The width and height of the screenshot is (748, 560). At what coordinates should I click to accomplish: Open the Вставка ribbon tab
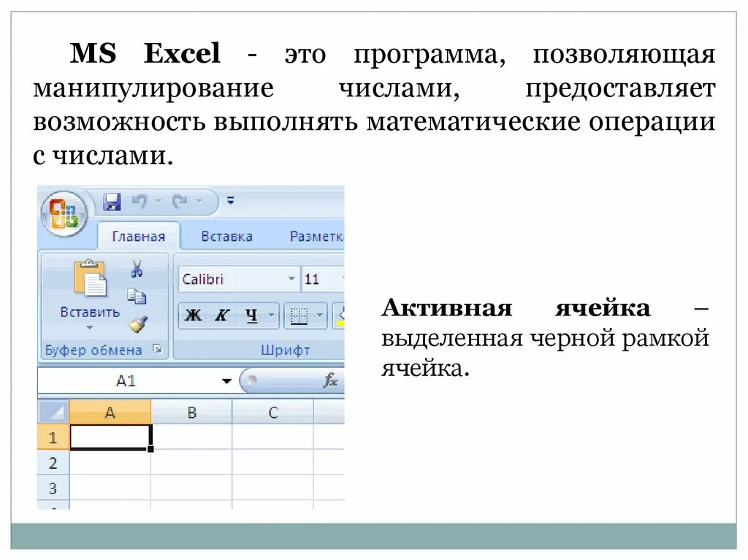[x=226, y=237]
